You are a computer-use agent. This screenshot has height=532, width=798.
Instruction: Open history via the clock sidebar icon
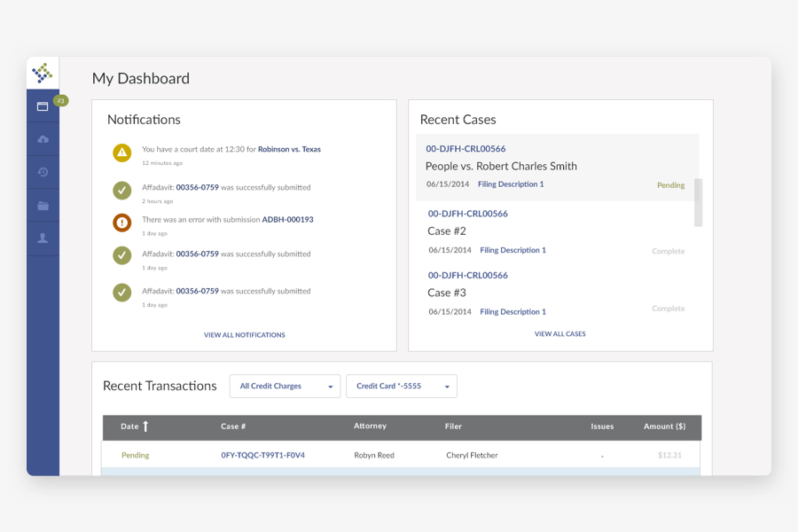(x=43, y=172)
